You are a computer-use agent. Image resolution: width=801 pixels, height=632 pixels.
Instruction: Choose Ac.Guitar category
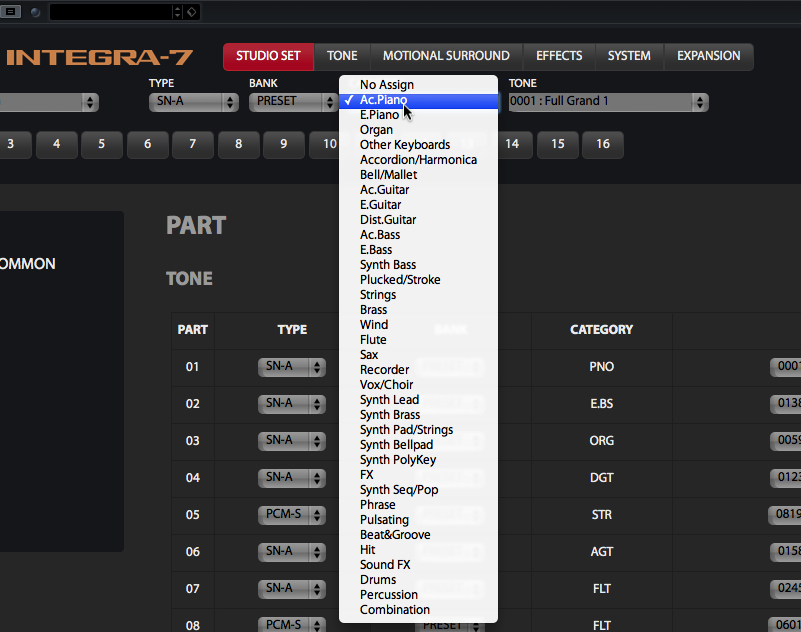pos(418,190)
